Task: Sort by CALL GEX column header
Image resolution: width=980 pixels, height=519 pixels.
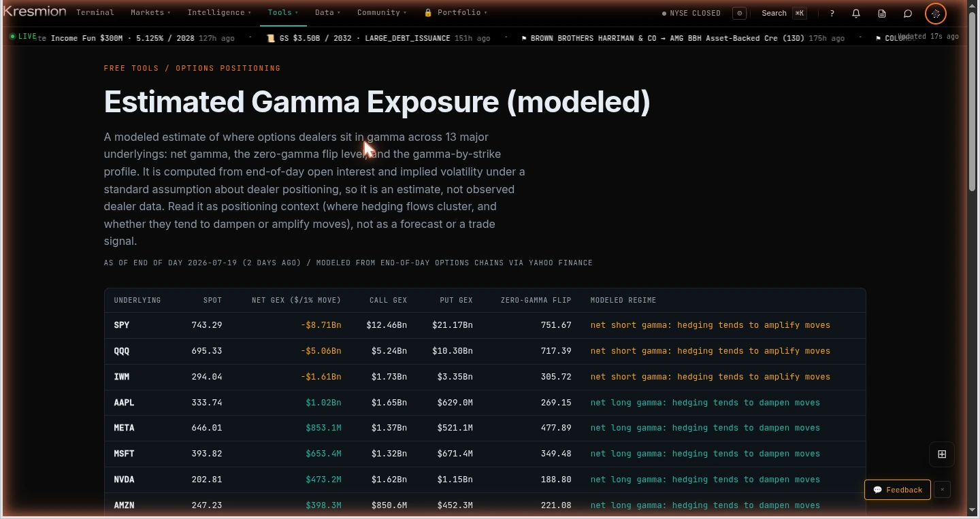Action: point(388,300)
